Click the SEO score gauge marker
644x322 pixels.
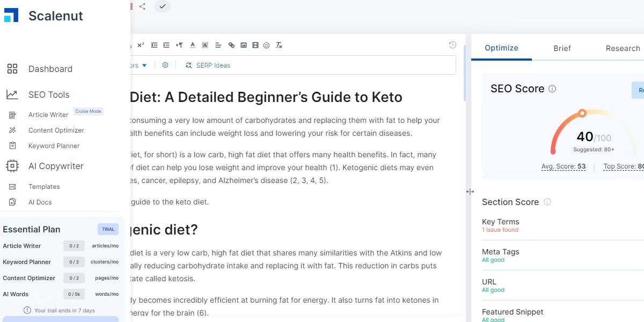(582, 113)
